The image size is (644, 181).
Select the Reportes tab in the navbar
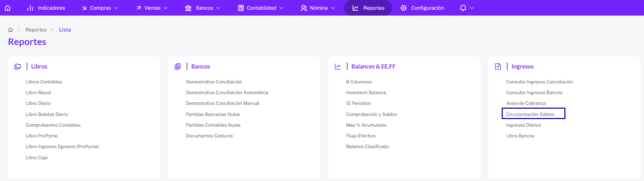pos(368,8)
